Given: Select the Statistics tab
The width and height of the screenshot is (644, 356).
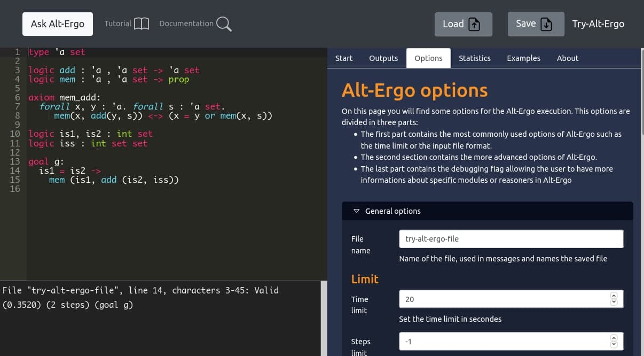Looking at the screenshot, I should (x=474, y=58).
